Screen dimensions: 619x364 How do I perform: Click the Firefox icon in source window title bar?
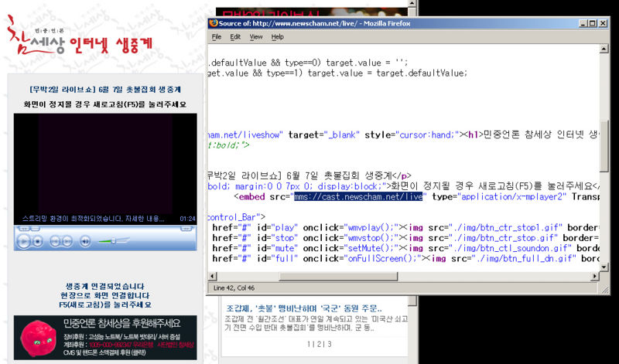tap(214, 23)
